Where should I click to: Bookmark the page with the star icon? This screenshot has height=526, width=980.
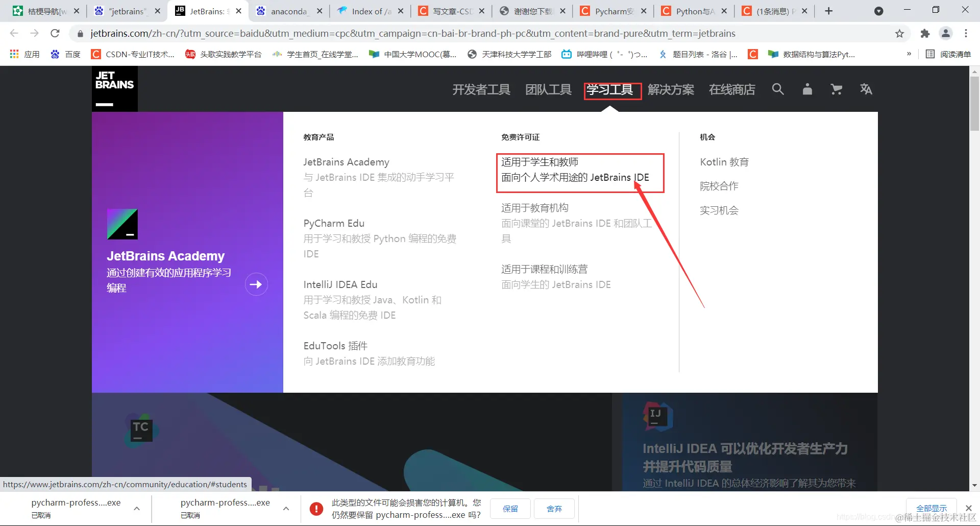click(x=899, y=34)
